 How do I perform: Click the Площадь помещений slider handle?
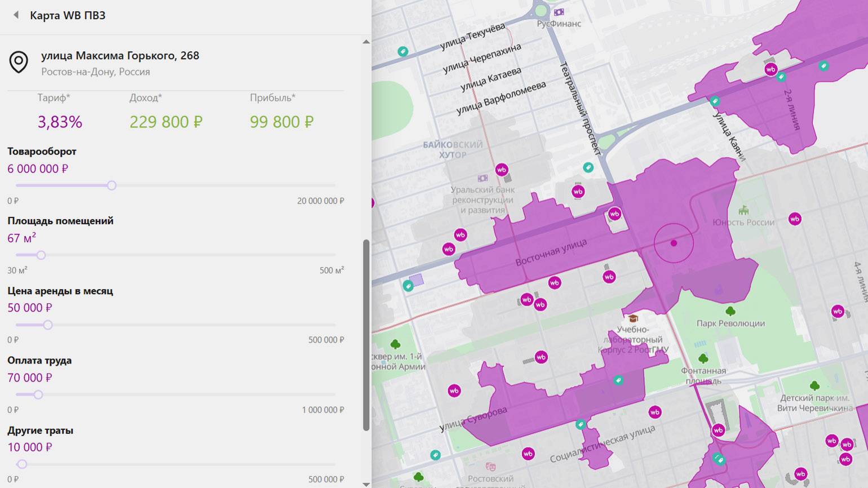[x=41, y=255]
